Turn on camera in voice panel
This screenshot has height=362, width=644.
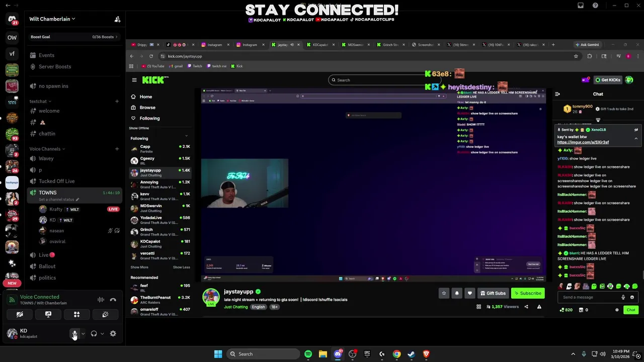tap(20, 314)
